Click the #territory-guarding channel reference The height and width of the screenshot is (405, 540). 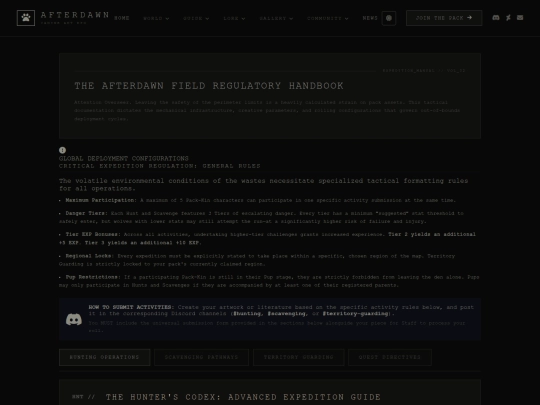click(x=355, y=314)
